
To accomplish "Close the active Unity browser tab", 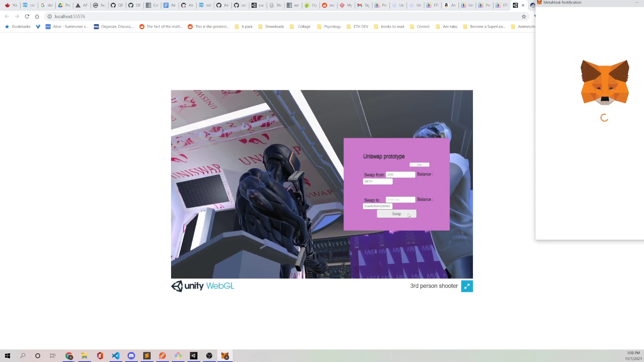I will [x=523, y=5].
